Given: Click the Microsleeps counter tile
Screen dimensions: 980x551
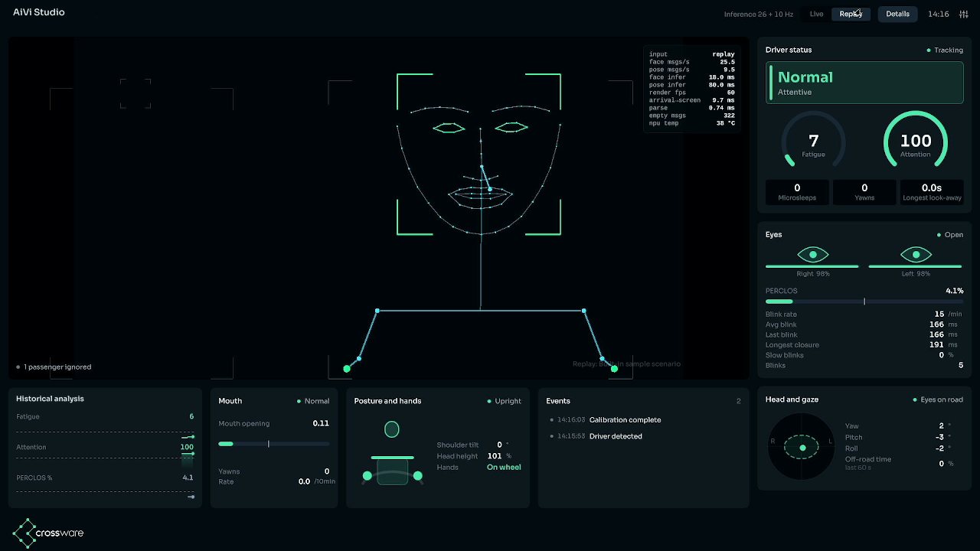Looking at the screenshot, I should tap(797, 192).
